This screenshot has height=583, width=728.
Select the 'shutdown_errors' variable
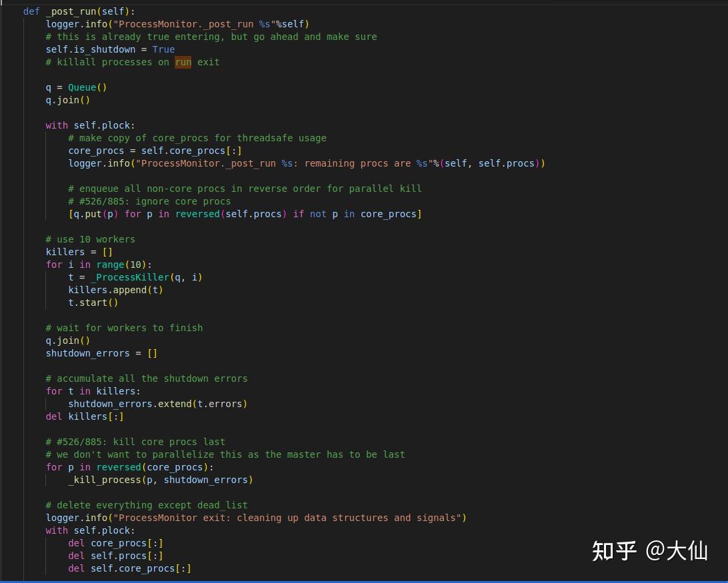pos(87,353)
